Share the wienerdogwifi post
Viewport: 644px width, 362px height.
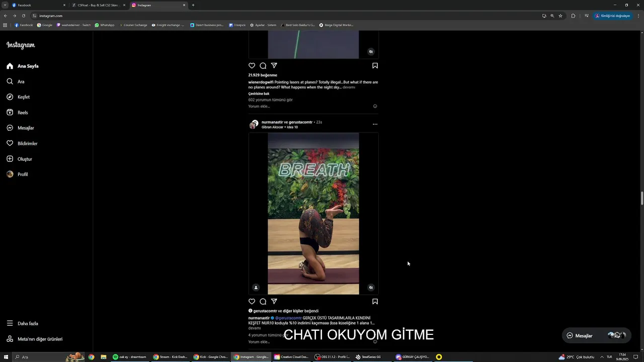point(274,65)
